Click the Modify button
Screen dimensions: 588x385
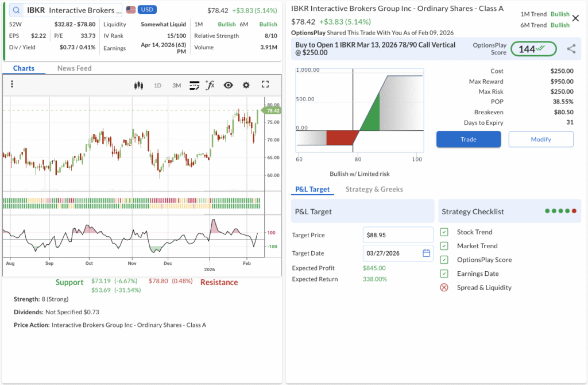(540, 139)
